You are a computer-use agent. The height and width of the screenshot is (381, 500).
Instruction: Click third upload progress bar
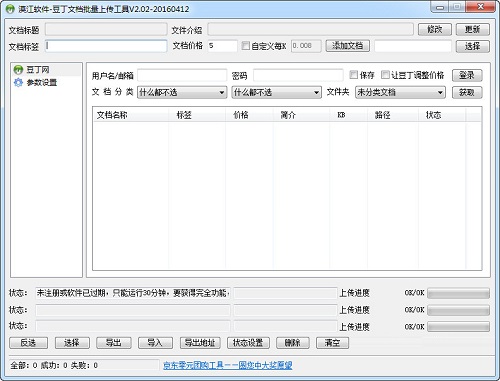coord(458,326)
